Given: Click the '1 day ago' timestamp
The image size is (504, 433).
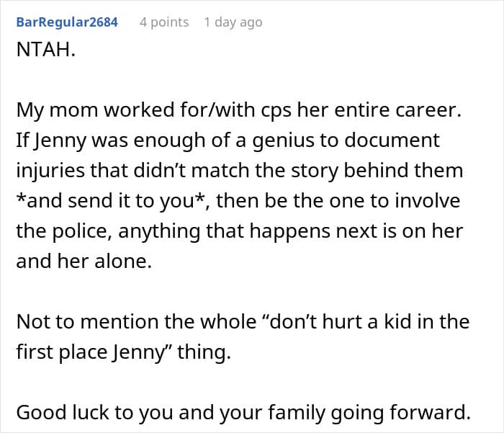Looking at the screenshot, I should click(x=233, y=22).
